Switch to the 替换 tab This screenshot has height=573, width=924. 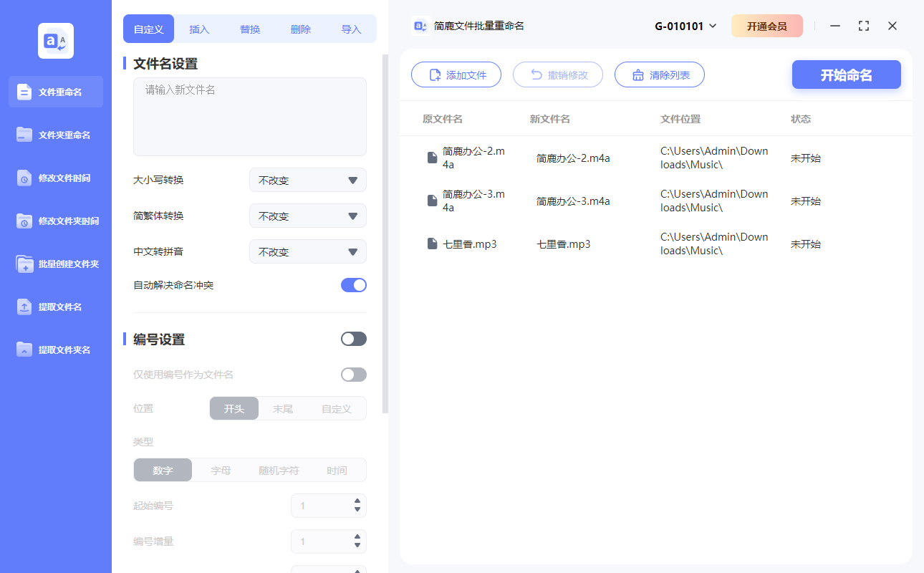click(x=249, y=29)
